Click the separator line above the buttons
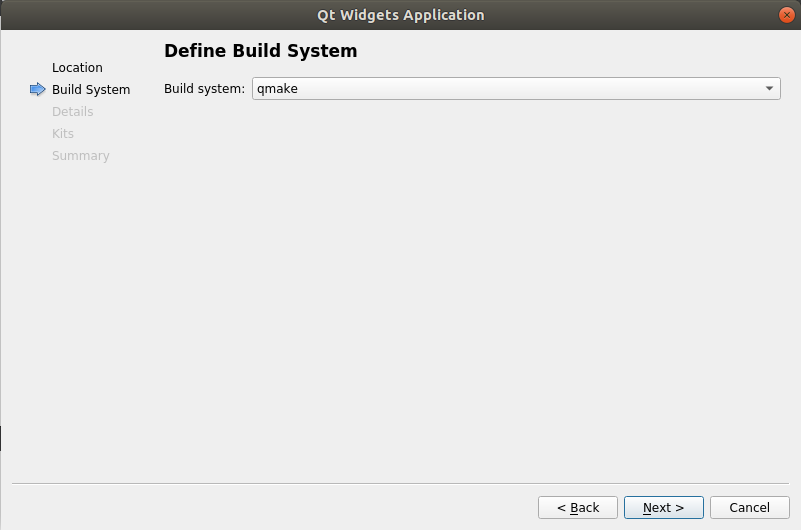The width and height of the screenshot is (801, 530). pos(400,483)
